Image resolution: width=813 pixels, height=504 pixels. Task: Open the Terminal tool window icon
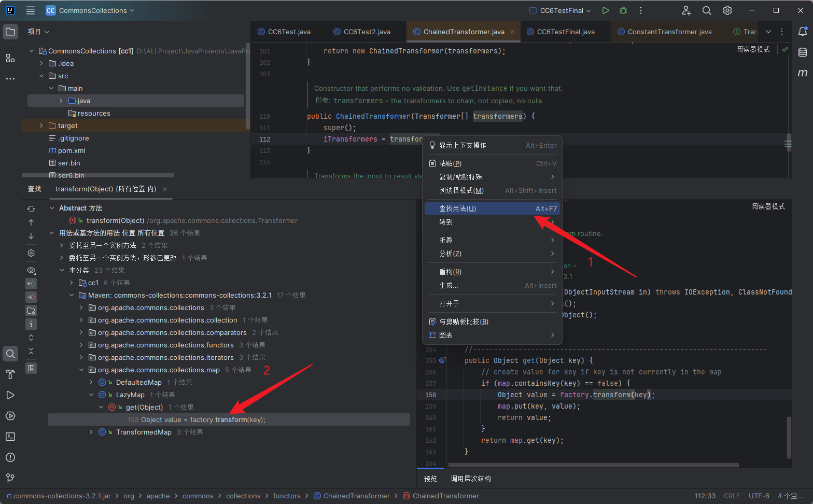point(10,437)
